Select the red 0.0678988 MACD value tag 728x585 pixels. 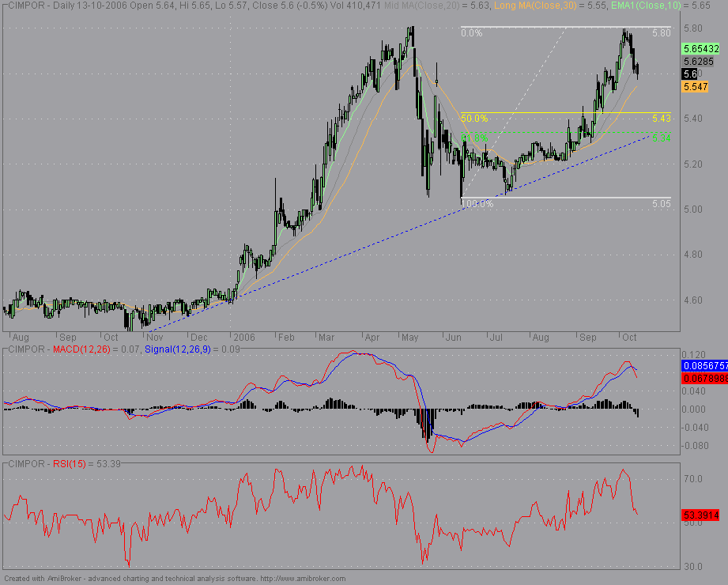(705, 379)
